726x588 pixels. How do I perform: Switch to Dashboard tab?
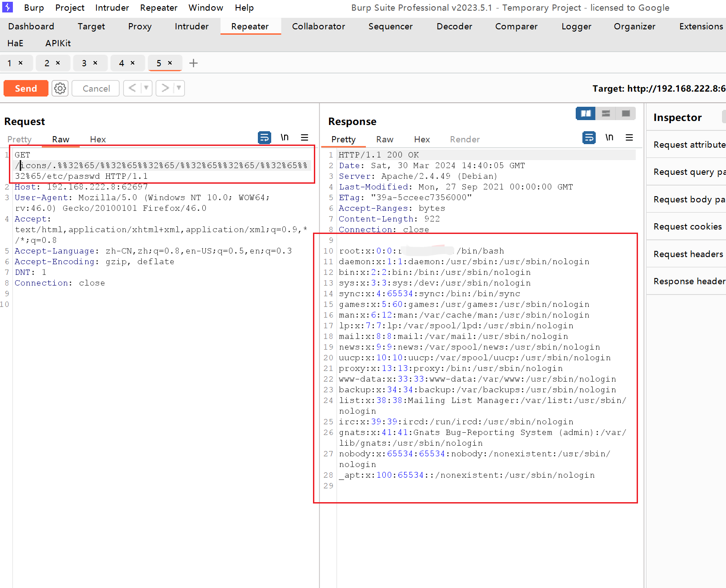tap(31, 26)
